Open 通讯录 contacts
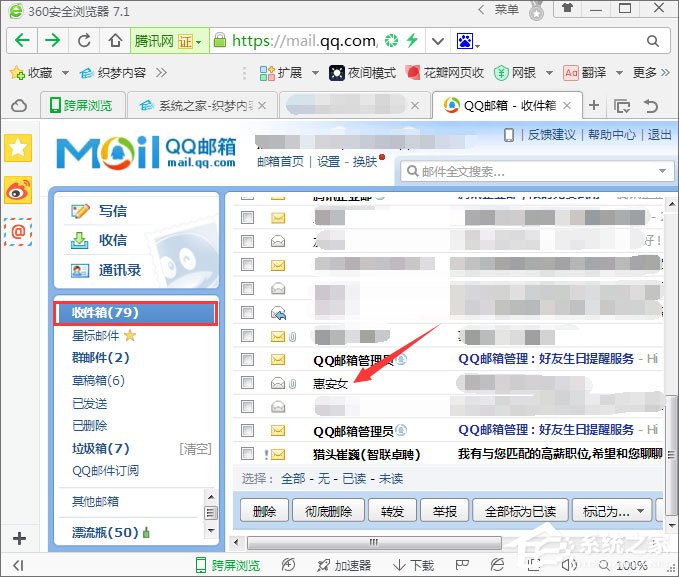 (x=120, y=270)
